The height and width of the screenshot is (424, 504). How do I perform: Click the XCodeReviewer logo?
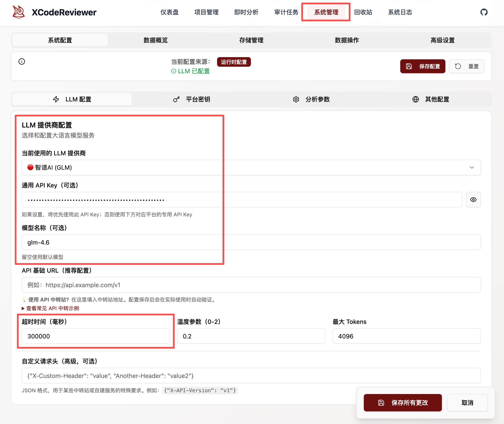[x=18, y=11]
